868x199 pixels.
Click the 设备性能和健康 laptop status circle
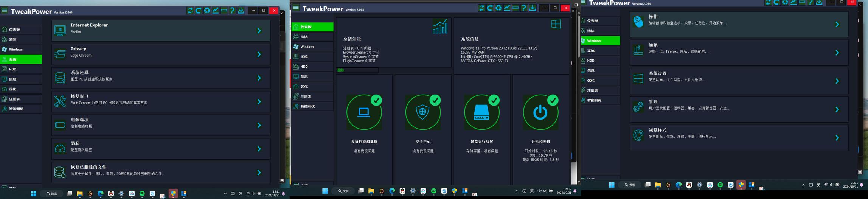pos(364,112)
